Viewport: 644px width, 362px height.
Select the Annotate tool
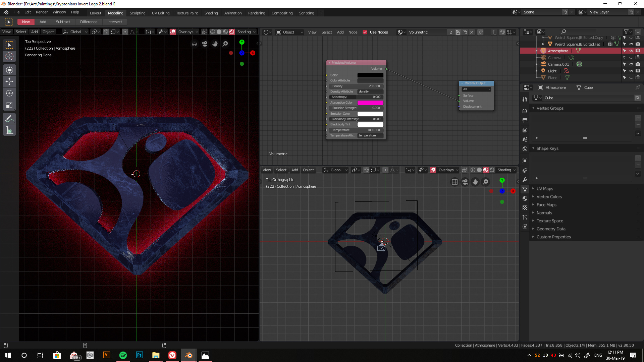coord(9,118)
